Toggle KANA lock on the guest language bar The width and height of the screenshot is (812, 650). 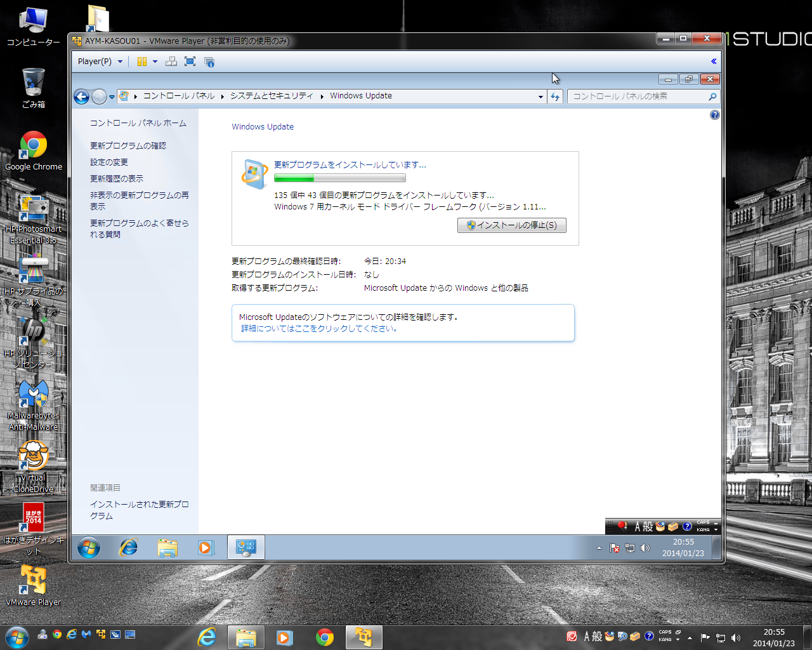pos(703,530)
